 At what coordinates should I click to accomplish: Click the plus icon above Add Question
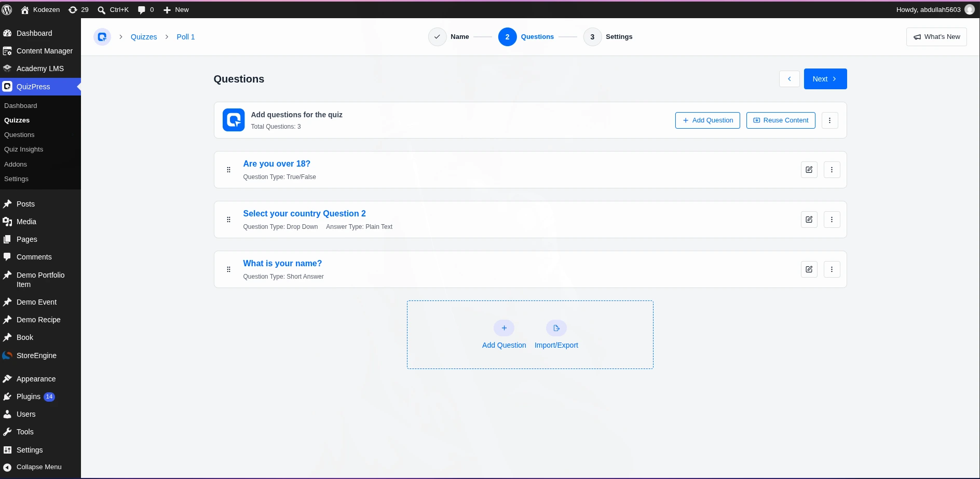tap(504, 328)
